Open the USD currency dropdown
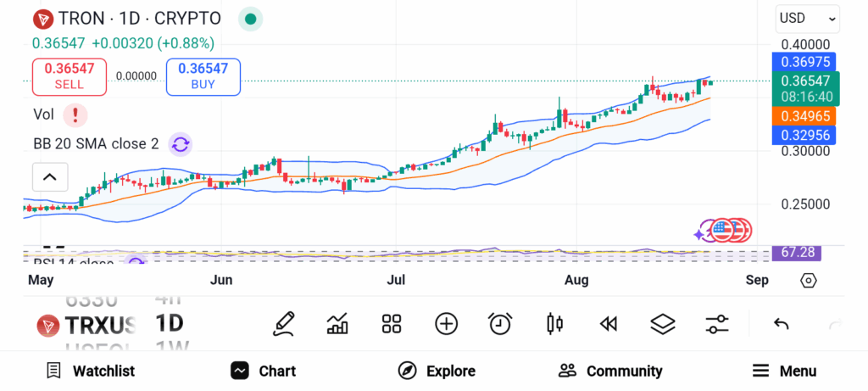This screenshot has width=868, height=391. click(x=807, y=18)
